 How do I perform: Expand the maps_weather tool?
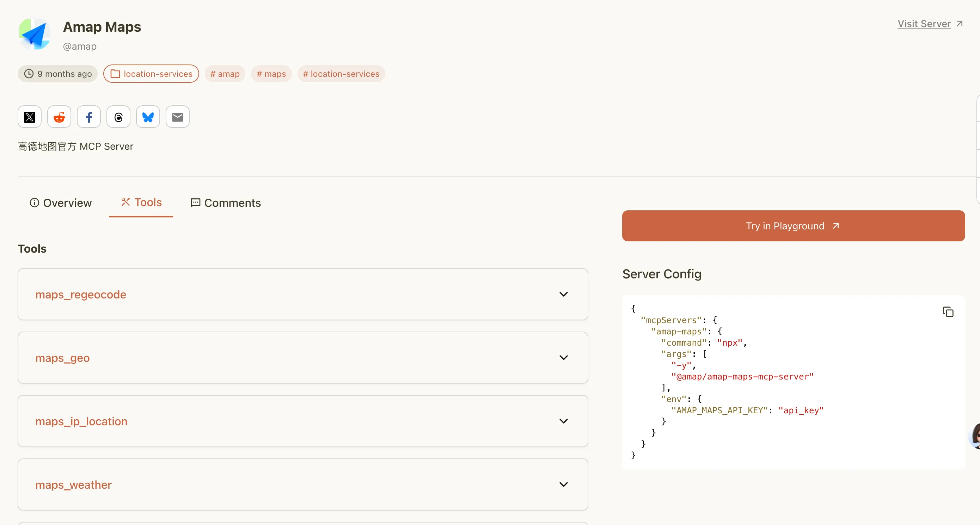click(563, 485)
